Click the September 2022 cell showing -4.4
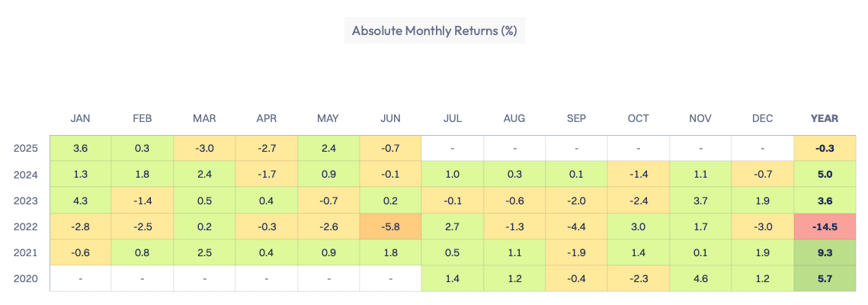 pyautogui.click(x=576, y=226)
